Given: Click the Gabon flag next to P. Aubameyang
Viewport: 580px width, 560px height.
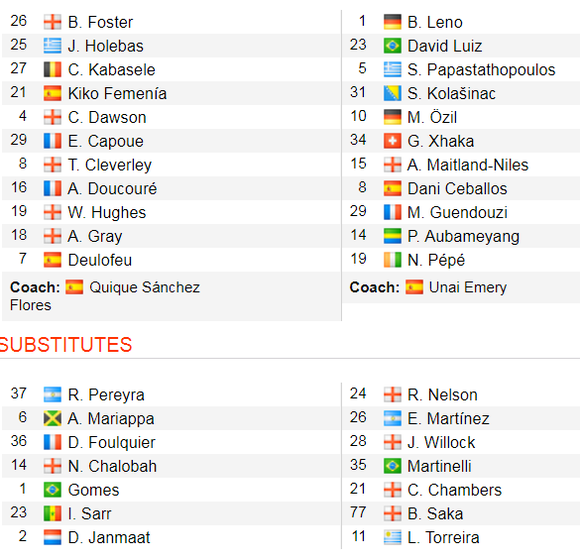Looking at the screenshot, I should tap(392, 236).
